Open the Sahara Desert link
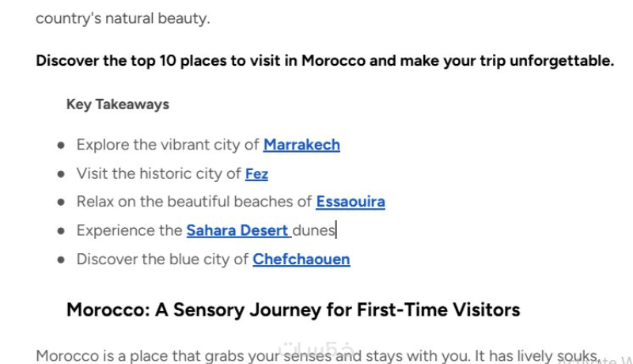 (x=237, y=230)
